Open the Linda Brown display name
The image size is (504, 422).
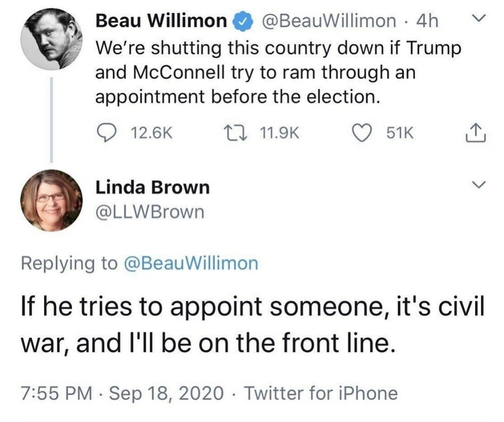click(x=152, y=188)
